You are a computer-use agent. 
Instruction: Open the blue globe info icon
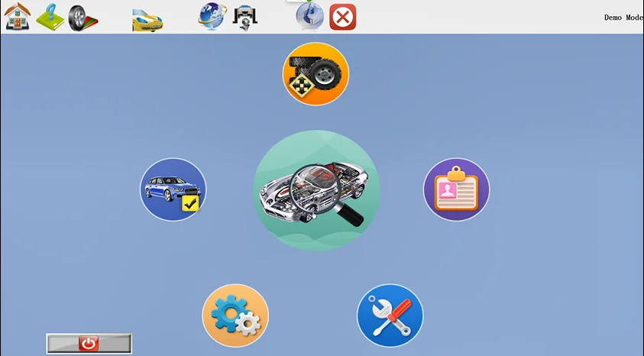309,16
